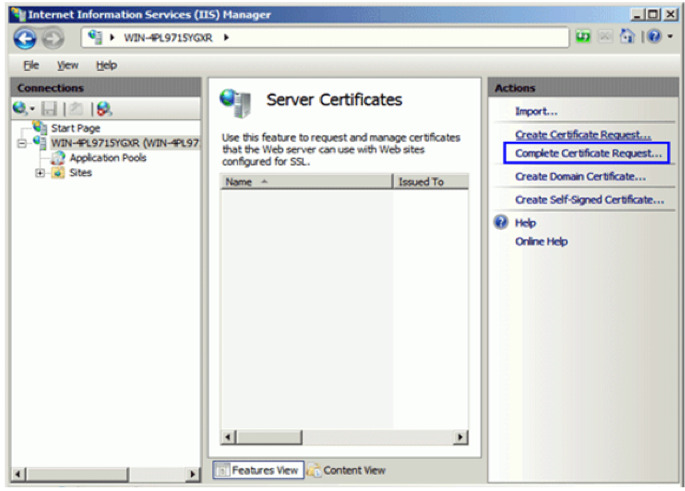This screenshot has width=685, height=491.
Task: Click the Up one level icon in Connections
Action: 76,108
